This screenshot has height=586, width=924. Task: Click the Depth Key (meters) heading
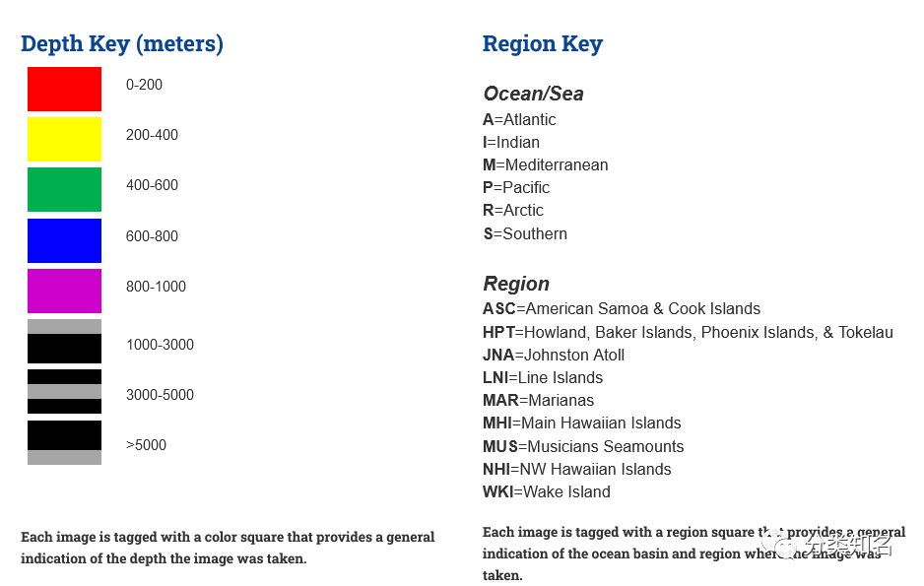122,44
